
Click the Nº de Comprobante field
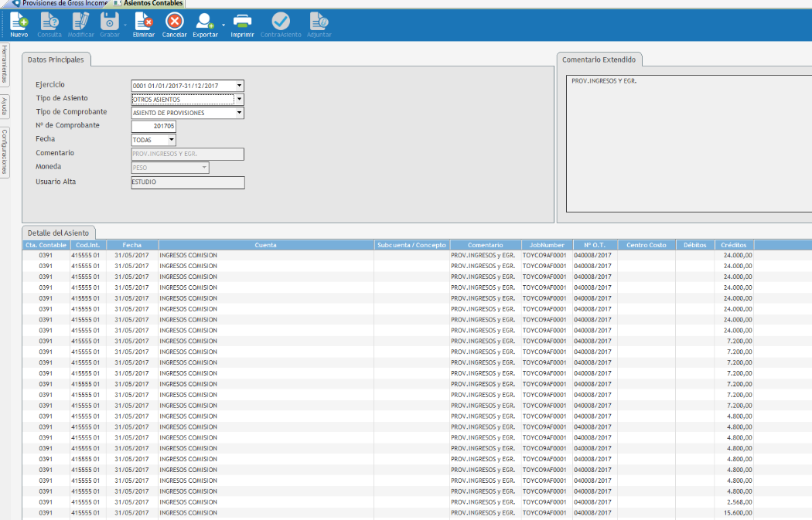pyautogui.click(x=153, y=126)
